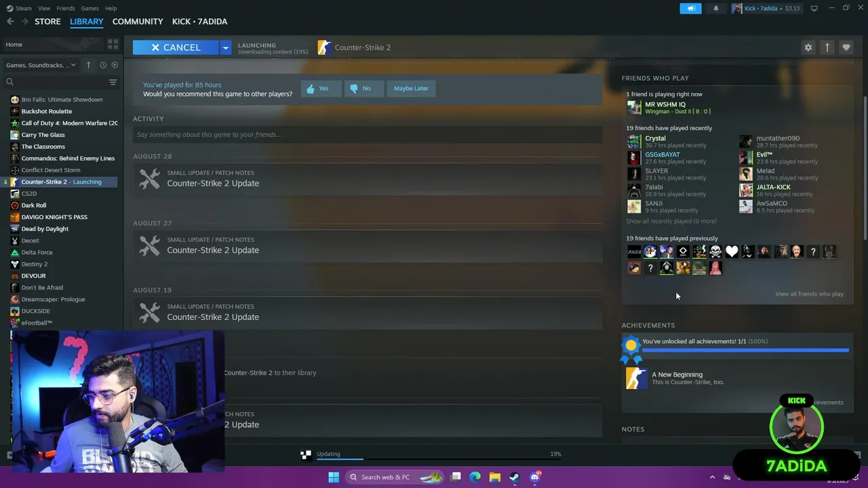Click the thumbs-up Yes recommendation button
This screenshot has height=488, width=868.
[321, 88]
